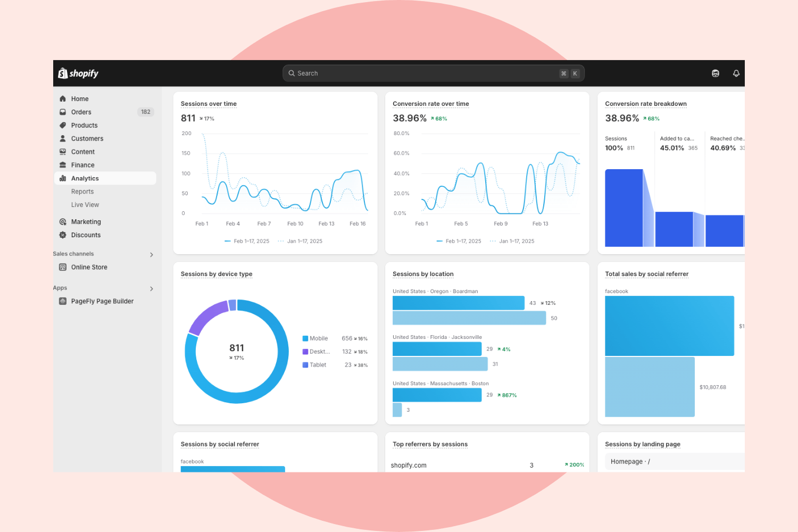Click the Oregon Boardman sessions bar

point(459,303)
